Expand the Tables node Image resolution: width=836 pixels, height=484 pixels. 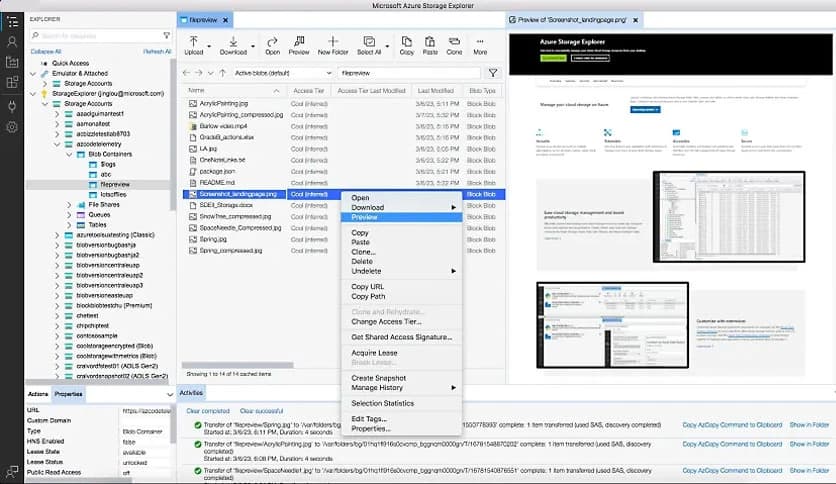coord(69,225)
